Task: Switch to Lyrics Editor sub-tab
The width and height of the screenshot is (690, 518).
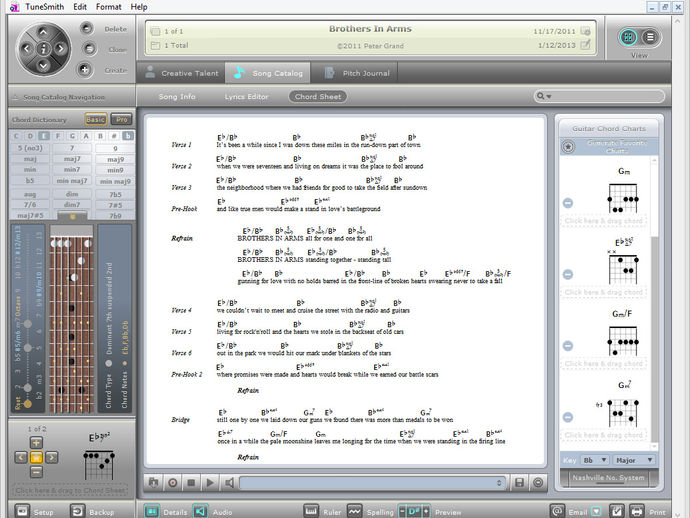Action: (246, 96)
